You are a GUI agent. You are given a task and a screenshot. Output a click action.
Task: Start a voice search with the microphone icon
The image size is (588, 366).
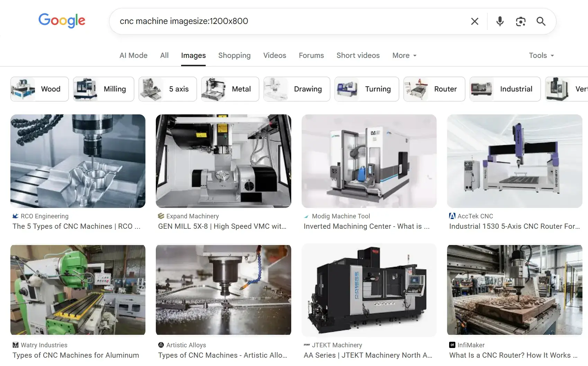coord(499,21)
